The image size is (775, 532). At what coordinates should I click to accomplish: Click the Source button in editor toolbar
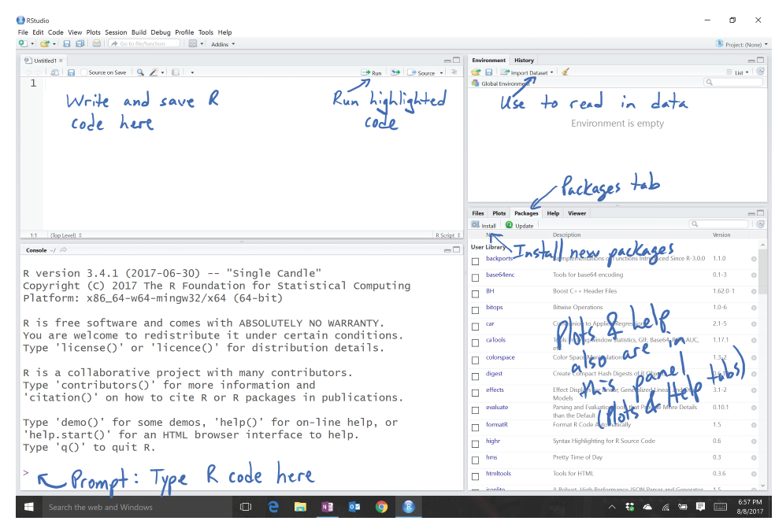pos(421,72)
